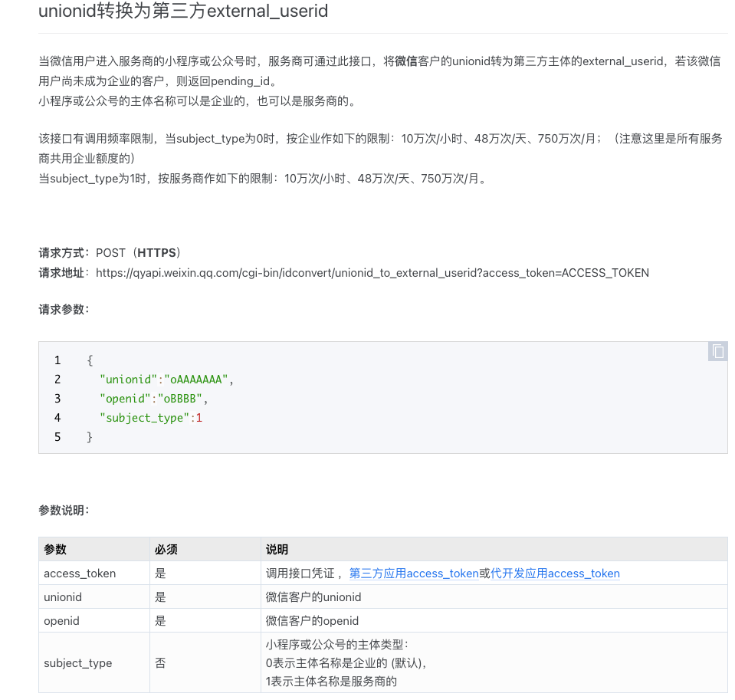
Task: Click line number 1 in code block
Action: (57, 360)
